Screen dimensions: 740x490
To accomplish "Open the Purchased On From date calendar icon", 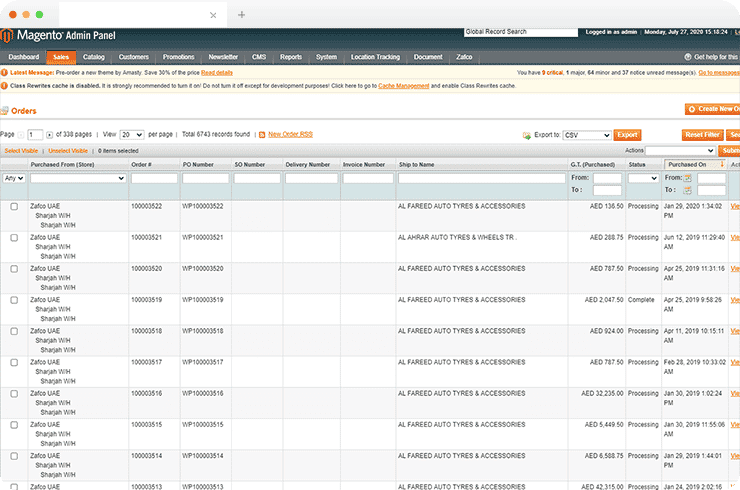I will (688, 178).
